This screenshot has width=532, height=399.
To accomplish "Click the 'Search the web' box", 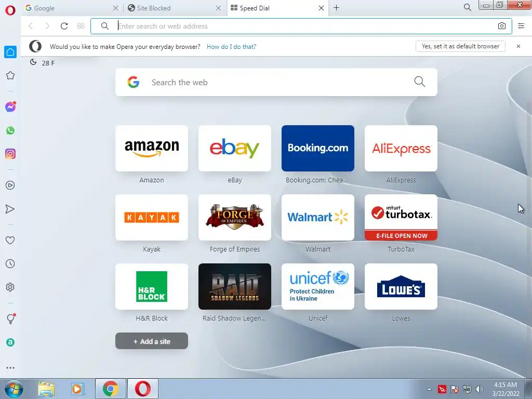I will click(276, 82).
